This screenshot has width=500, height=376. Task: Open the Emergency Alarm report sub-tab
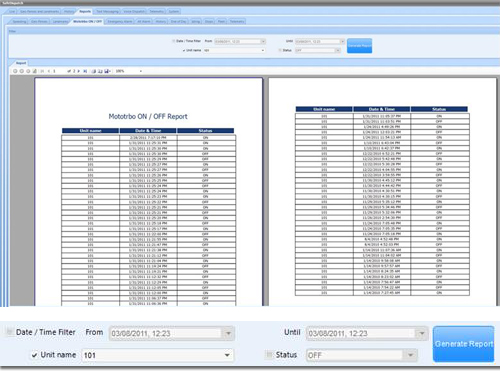[120, 21]
